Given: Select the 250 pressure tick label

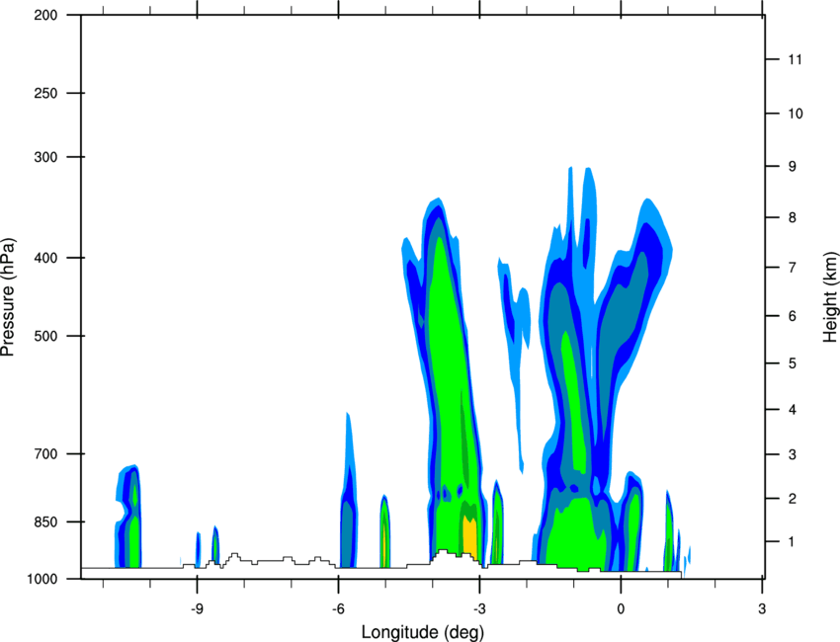Looking at the screenshot, I should (x=45, y=93).
